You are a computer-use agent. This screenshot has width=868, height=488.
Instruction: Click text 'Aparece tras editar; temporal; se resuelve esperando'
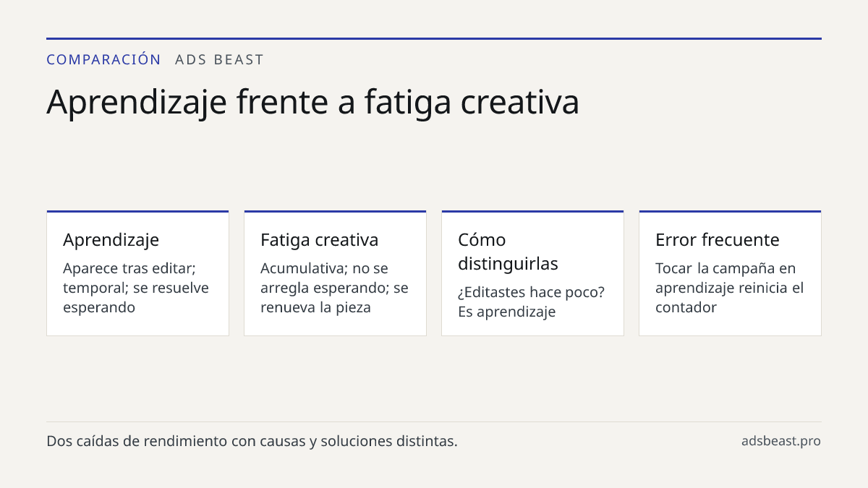pos(136,288)
